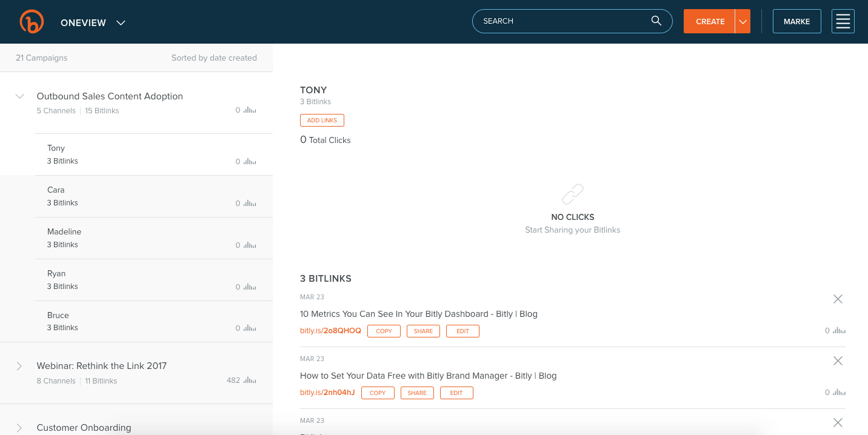Click the stats bars icon in the Madeline row

(x=250, y=245)
